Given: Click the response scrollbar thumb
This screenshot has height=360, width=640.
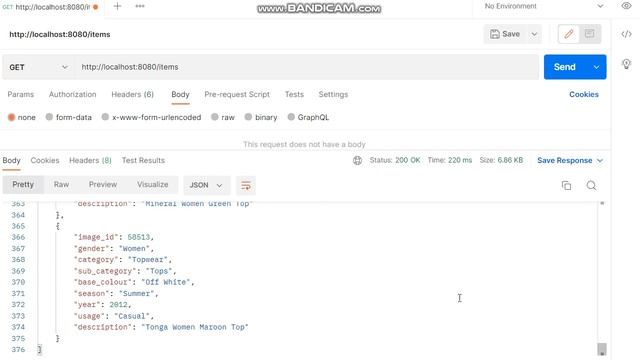Looking at the screenshot, I should [x=602, y=349].
